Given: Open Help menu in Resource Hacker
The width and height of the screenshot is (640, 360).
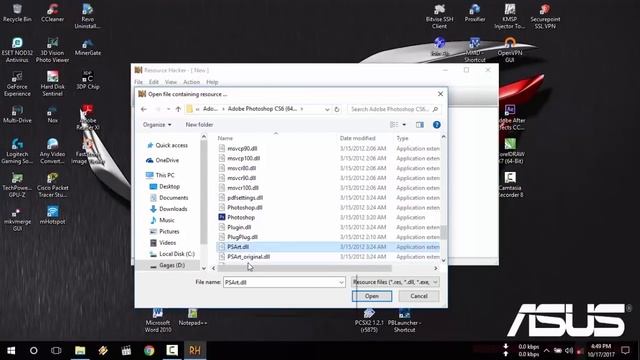Looking at the screenshot, I should point(212,82).
